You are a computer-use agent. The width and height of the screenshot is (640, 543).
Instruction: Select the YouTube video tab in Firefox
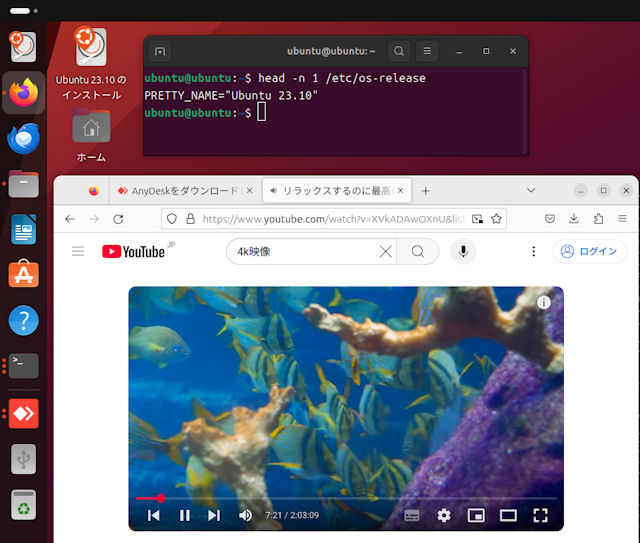pyautogui.click(x=337, y=191)
